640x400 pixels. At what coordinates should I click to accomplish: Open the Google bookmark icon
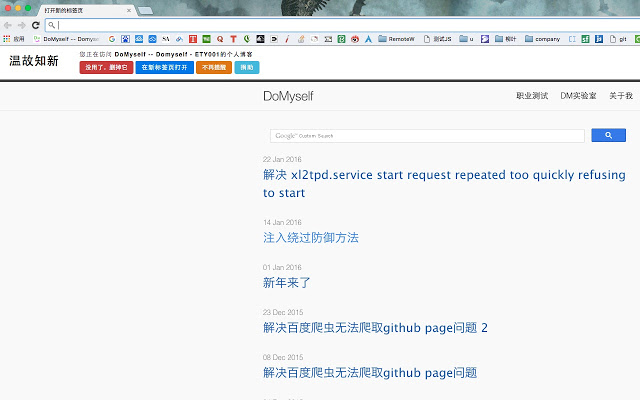112,39
